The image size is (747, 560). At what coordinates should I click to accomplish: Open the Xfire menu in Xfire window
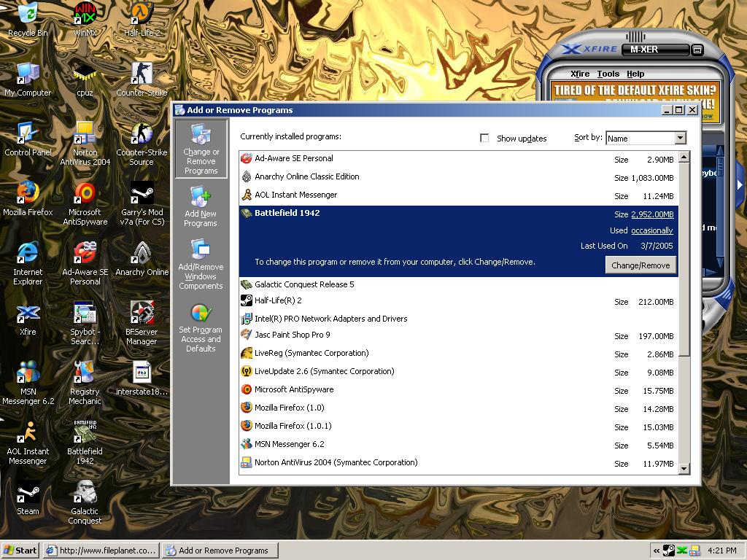580,74
